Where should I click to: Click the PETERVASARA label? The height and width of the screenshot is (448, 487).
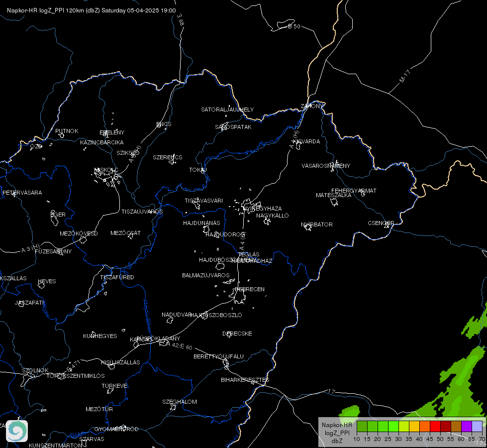point(22,193)
